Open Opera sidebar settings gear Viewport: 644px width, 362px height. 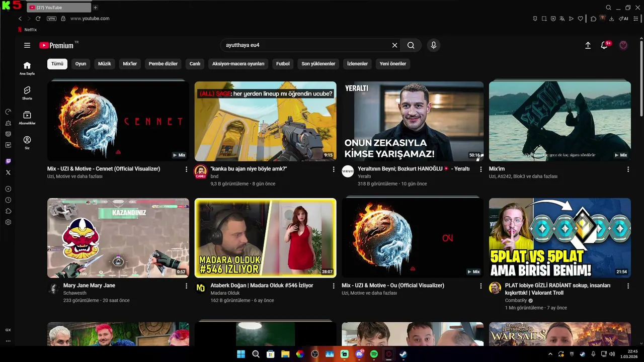point(8,222)
